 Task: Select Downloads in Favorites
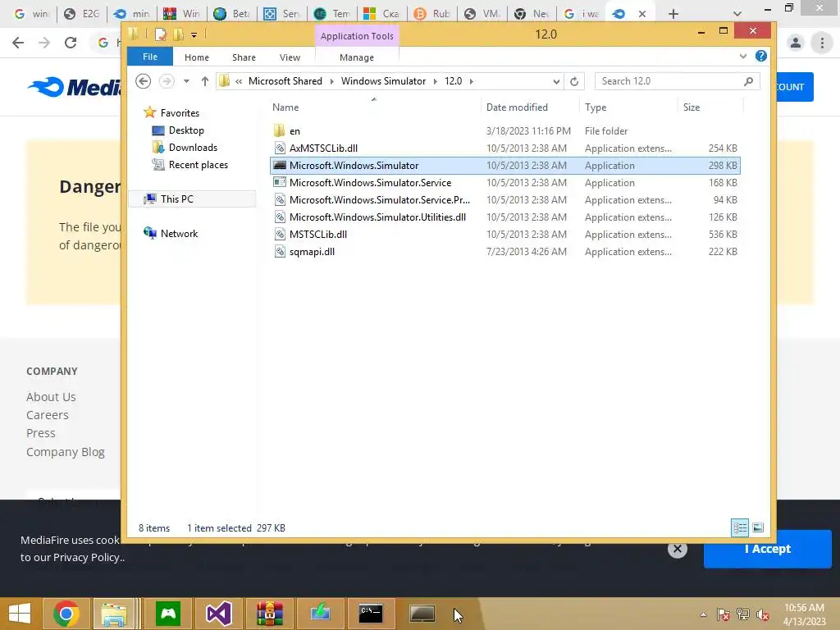pyautogui.click(x=193, y=148)
